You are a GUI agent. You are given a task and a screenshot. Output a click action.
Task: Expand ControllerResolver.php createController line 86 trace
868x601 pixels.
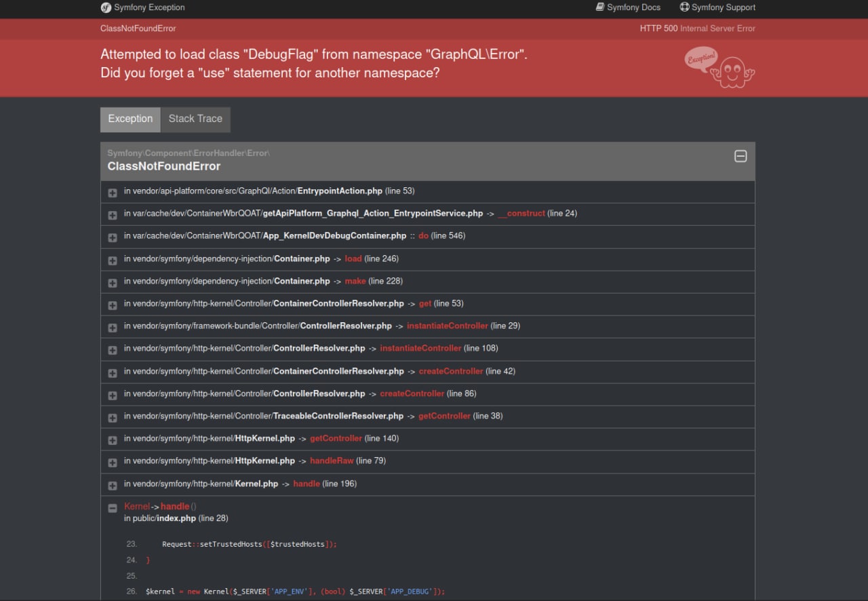coord(113,395)
